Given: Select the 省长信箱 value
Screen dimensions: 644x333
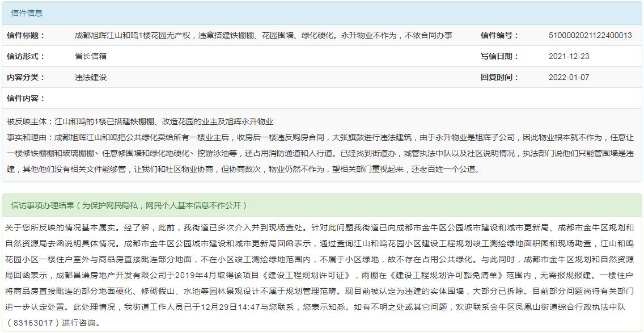Looking at the screenshot, I should pyautogui.click(x=90, y=56).
